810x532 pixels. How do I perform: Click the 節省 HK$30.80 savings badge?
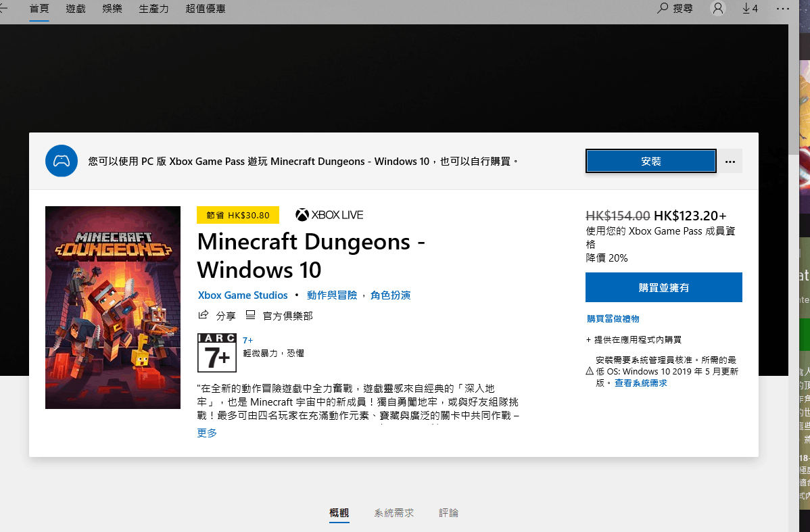(237, 215)
